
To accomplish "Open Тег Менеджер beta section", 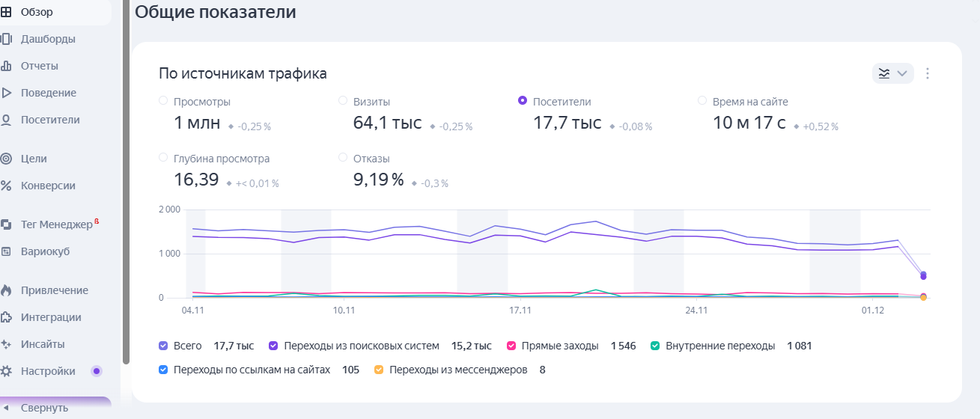I will tap(57, 224).
